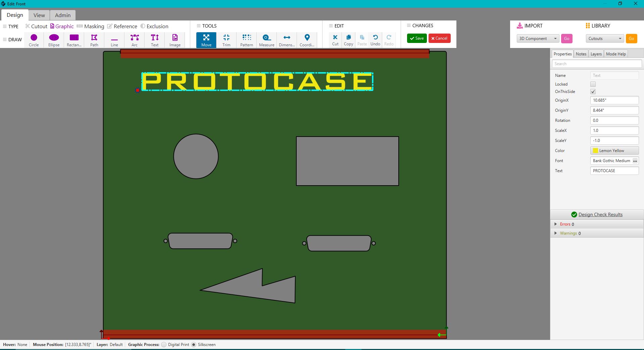
Task: Expand the Warnings list
Action: 556,233
